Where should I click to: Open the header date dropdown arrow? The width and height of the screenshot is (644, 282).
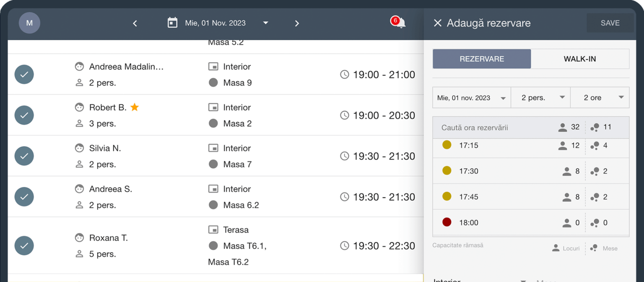click(265, 23)
